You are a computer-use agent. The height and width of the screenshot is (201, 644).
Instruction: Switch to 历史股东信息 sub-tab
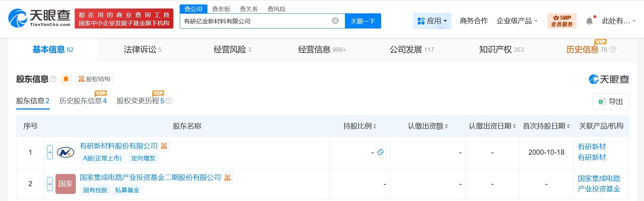[x=83, y=101]
